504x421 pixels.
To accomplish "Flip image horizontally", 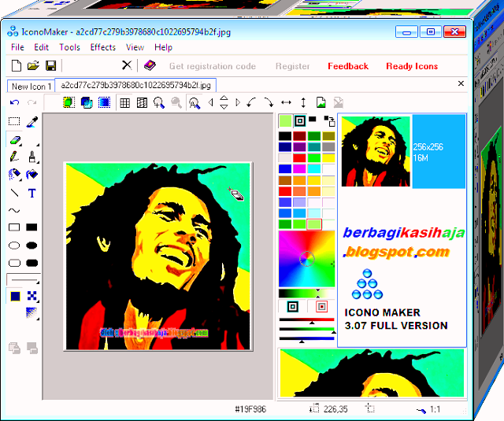I will [286, 103].
